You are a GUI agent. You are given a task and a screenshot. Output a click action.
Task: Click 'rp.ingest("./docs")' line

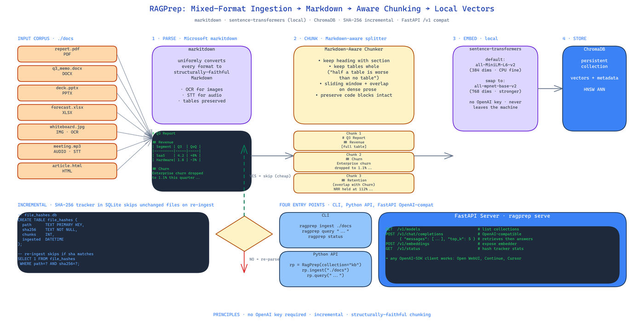[x=325, y=270]
